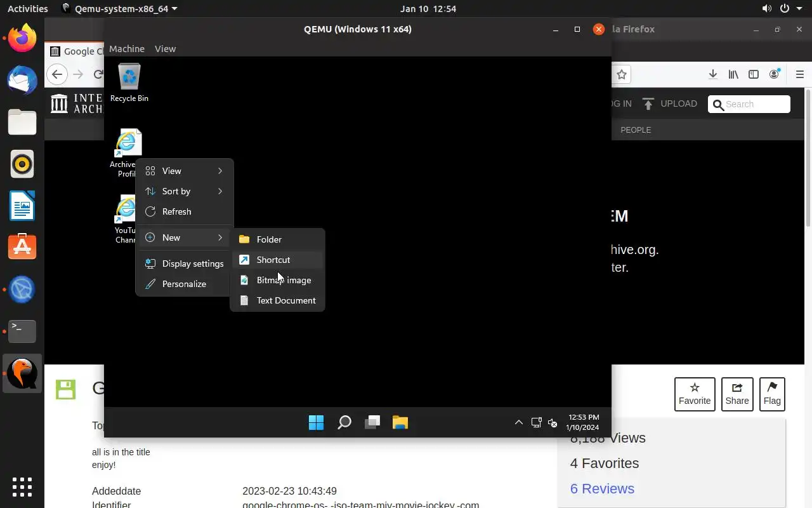Open Windows taskbar search
The height and width of the screenshot is (508, 812).
pyautogui.click(x=344, y=422)
